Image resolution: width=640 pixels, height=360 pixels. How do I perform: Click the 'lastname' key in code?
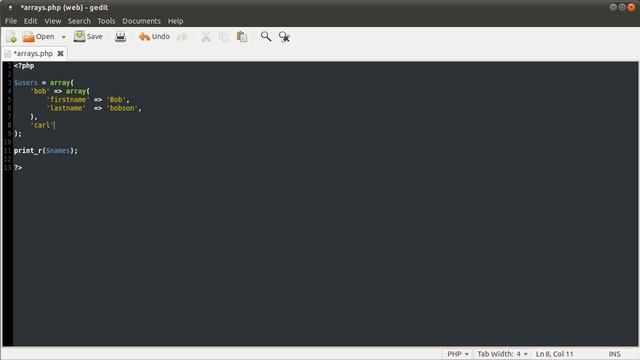coord(66,108)
